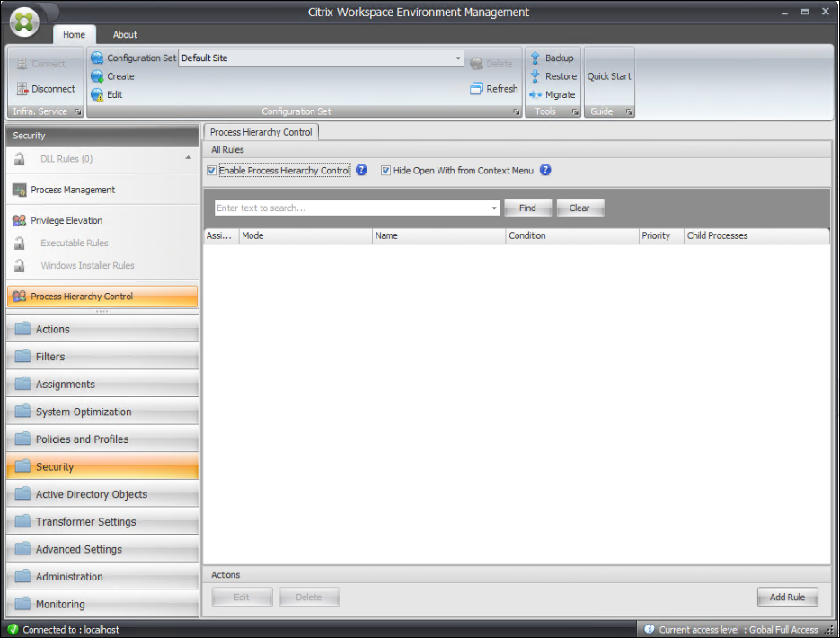This screenshot has height=638, width=840.
Task: Click the Monitoring folder icon
Action: [22, 603]
